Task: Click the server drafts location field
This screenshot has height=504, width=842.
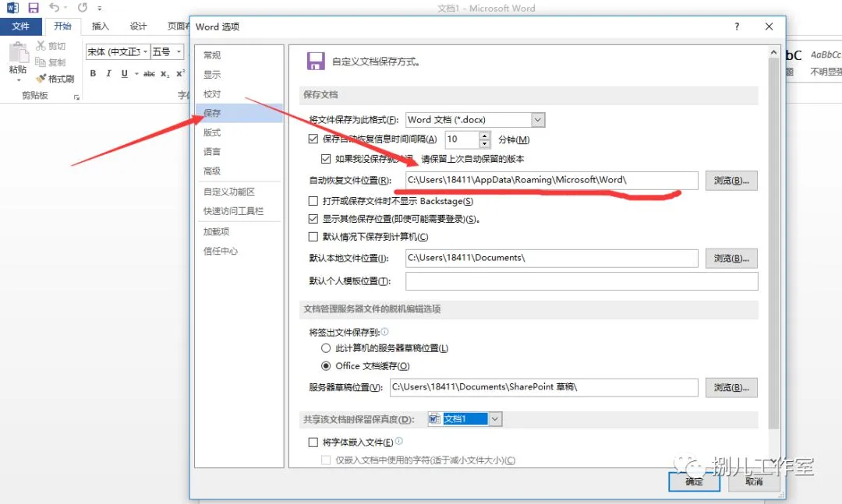Action: [x=544, y=387]
